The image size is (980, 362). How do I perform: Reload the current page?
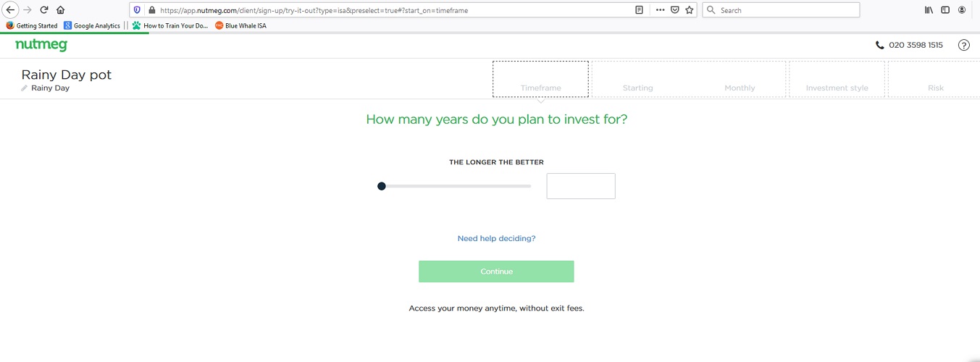click(x=44, y=10)
